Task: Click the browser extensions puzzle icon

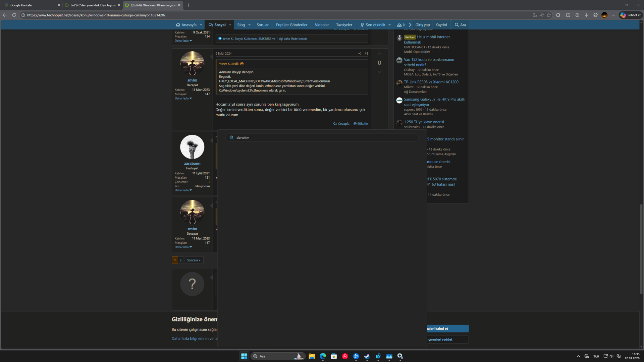Action: point(558,15)
